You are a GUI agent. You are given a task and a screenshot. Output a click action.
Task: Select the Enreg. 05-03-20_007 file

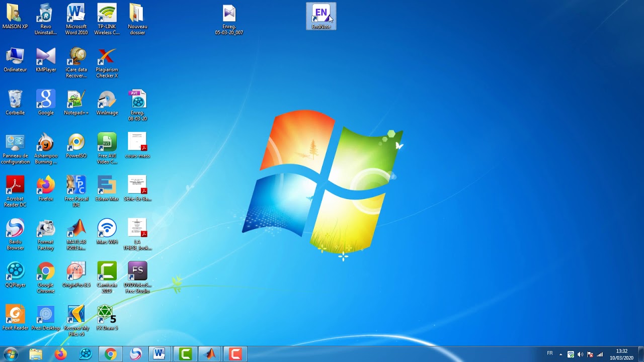pos(229,19)
